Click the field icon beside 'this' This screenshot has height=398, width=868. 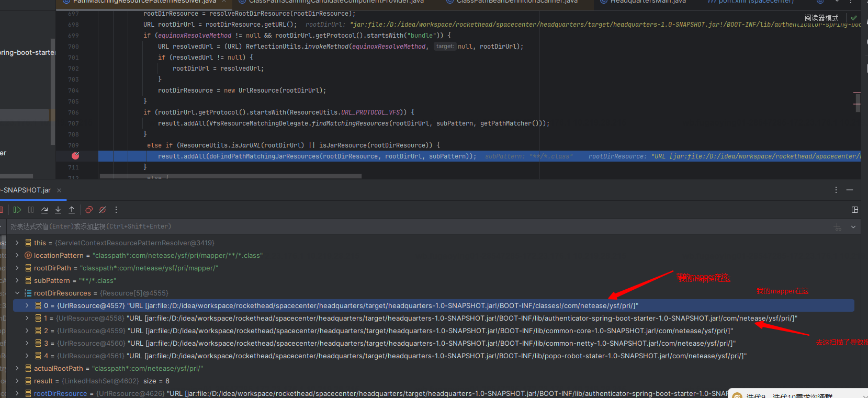[x=28, y=243]
